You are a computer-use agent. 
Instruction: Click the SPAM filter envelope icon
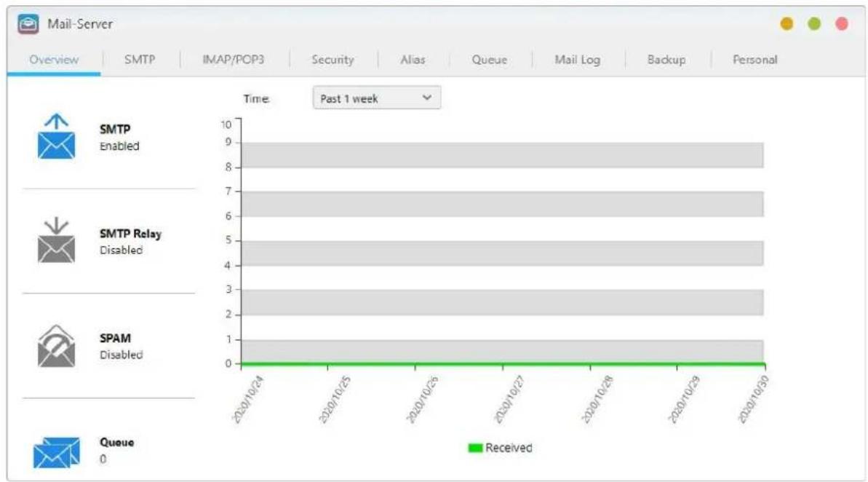click(55, 346)
